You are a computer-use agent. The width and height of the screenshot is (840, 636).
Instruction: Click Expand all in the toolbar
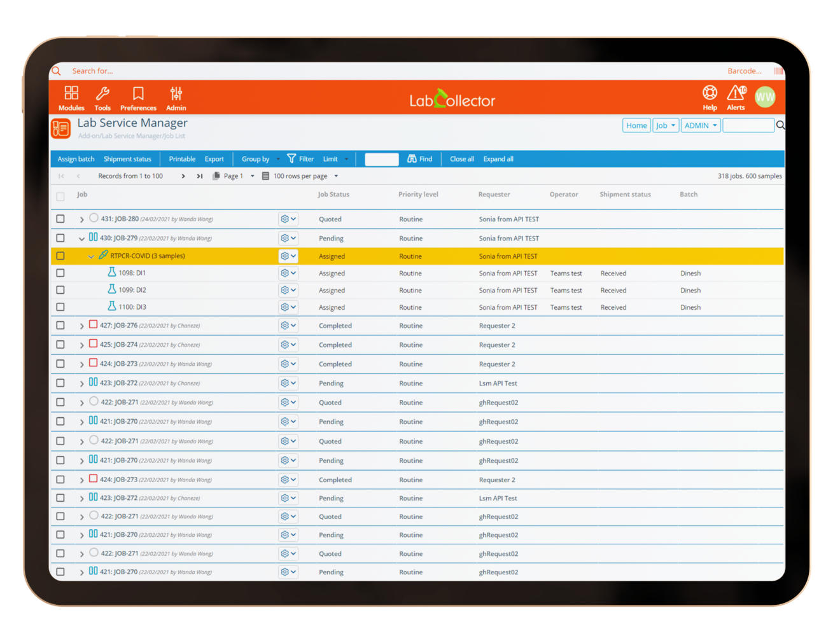[498, 159]
